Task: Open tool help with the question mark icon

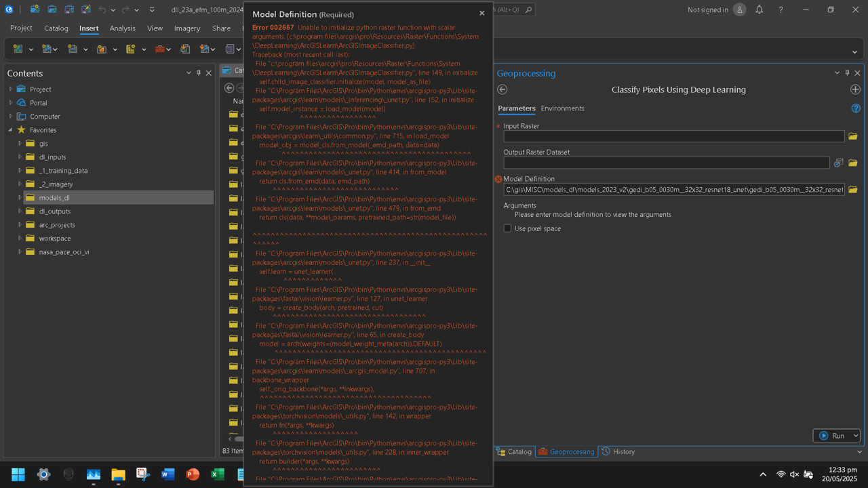Action: click(856, 108)
